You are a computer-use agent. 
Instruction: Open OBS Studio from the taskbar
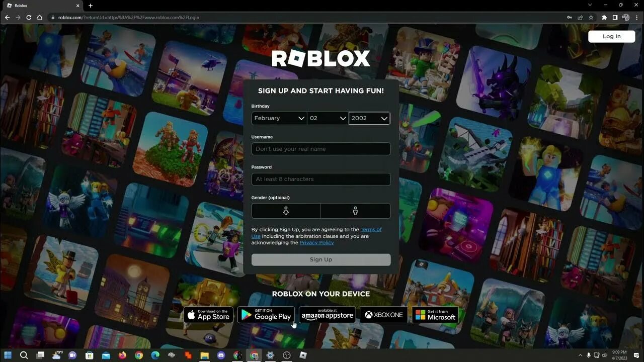coord(287,355)
